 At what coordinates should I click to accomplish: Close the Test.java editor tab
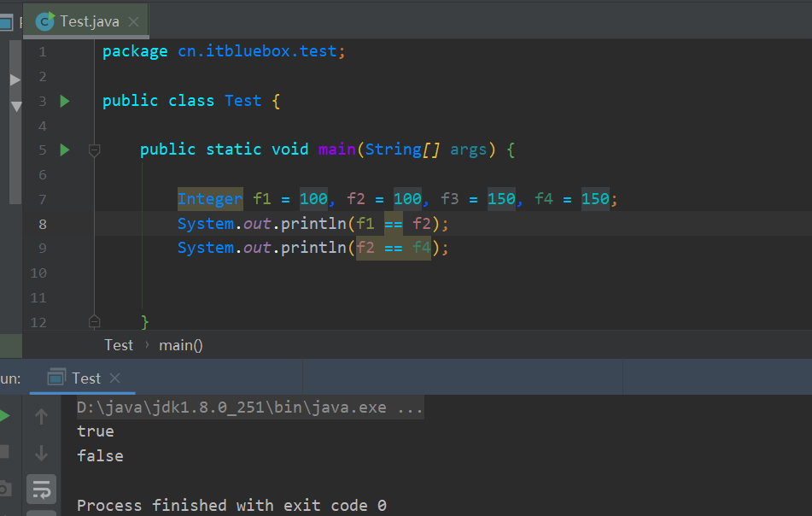[133, 21]
